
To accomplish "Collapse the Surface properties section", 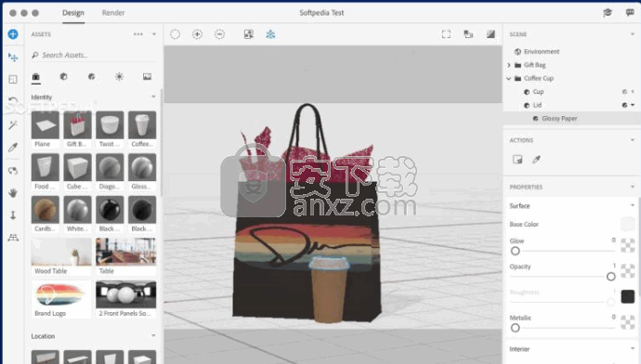I will click(x=633, y=205).
